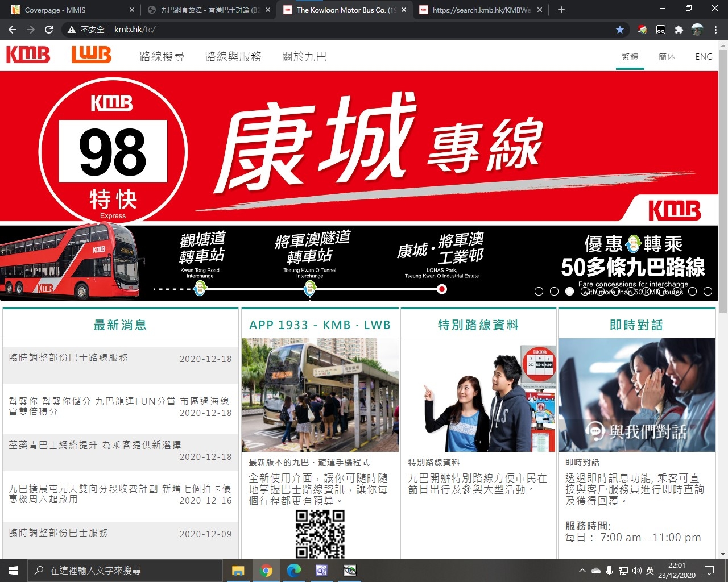Screen dimensions: 728x582
Task: Select the second carousel dot
Action: [x=555, y=291]
